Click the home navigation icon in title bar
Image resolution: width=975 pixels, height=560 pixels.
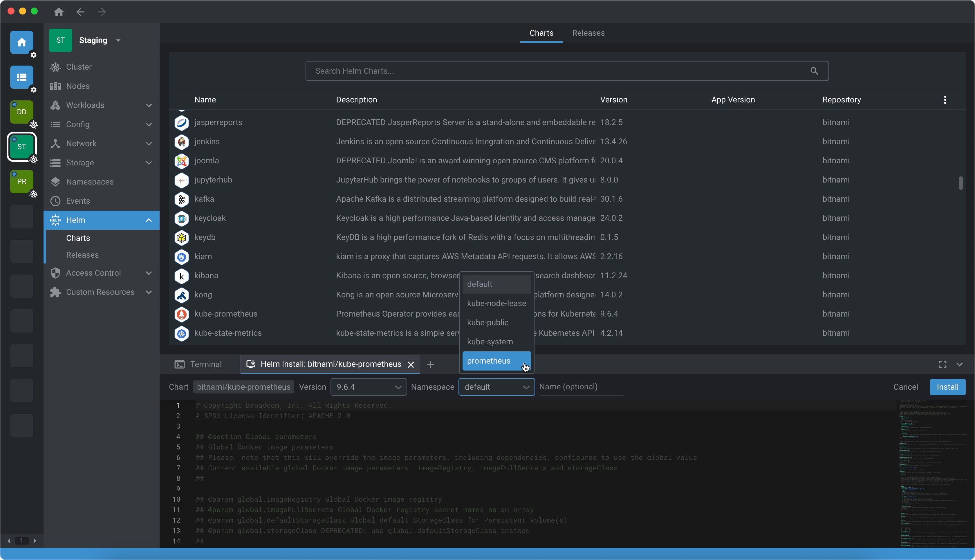58,12
